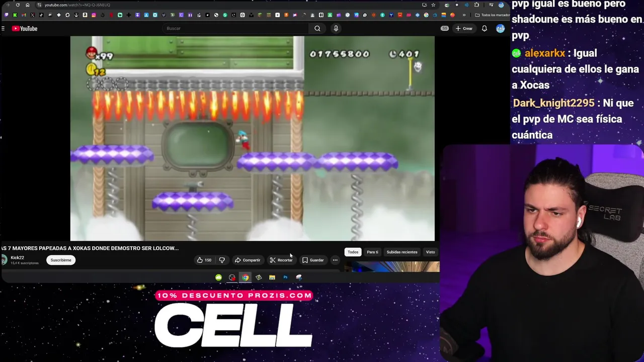Like the video with 150 likes
The height and width of the screenshot is (362, 644).
pyautogui.click(x=204, y=260)
